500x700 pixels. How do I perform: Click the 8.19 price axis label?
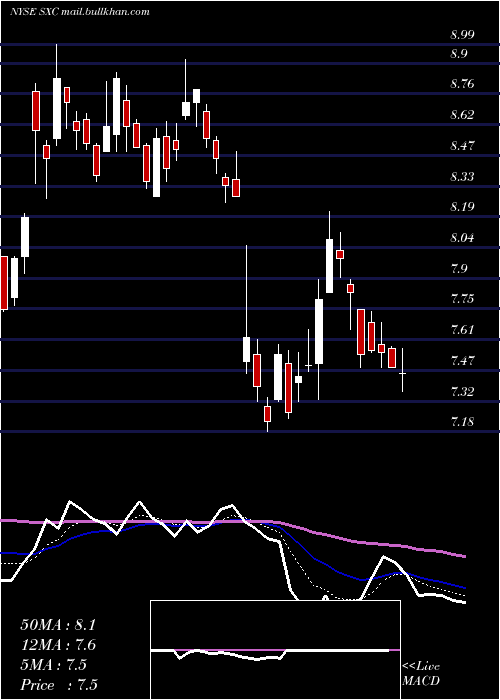462,207
